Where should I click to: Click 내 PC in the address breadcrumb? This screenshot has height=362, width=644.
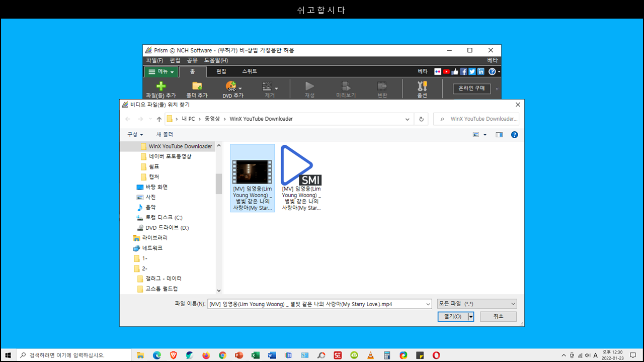(x=189, y=119)
